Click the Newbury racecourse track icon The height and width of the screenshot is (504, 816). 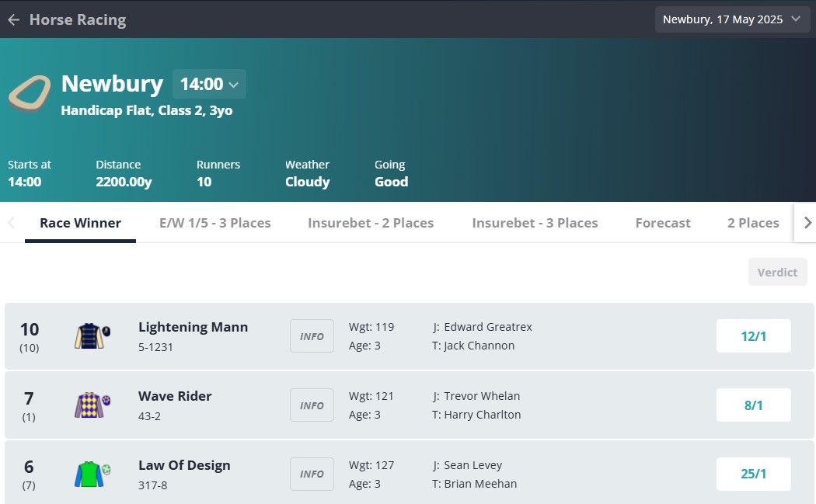point(30,95)
